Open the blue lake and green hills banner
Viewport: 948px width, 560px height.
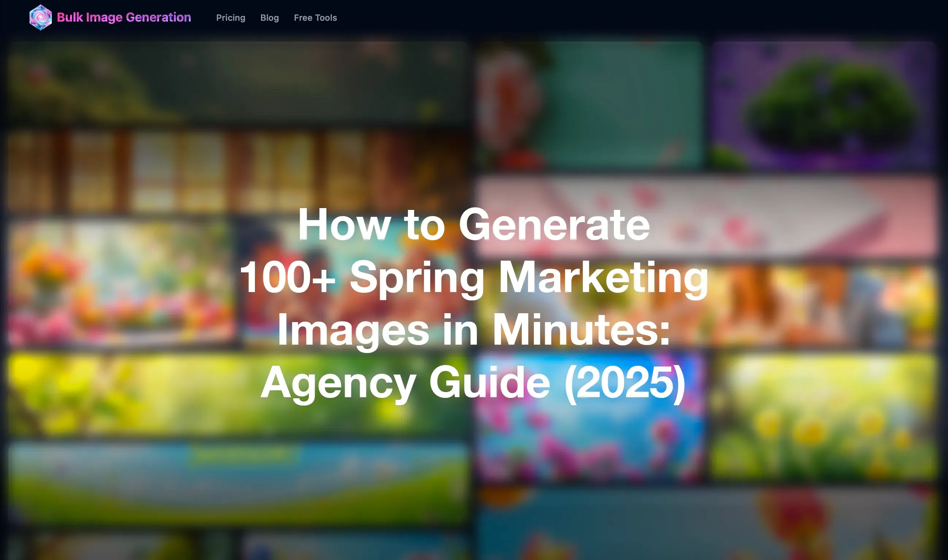pos(238,484)
